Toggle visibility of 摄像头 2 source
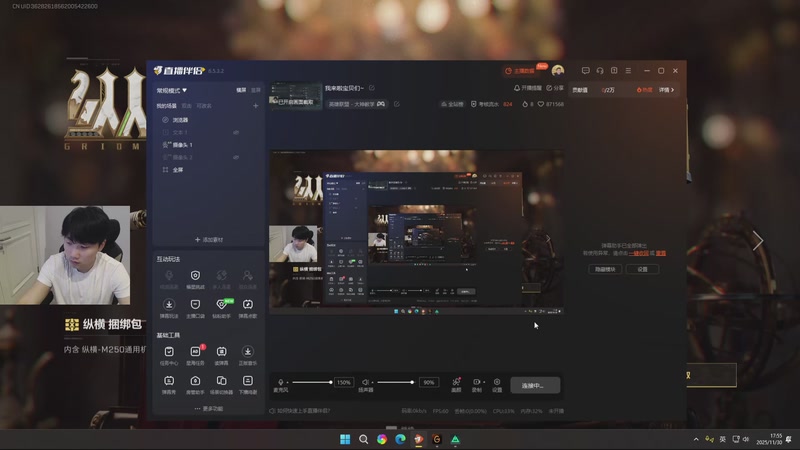Image resolution: width=800 pixels, height=450 pixels. (x=236, y=157)
